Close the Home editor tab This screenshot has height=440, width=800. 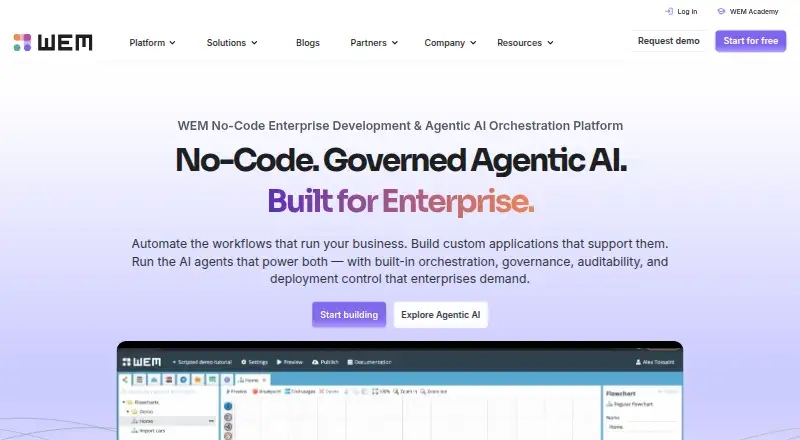click(x=264, y=380)
